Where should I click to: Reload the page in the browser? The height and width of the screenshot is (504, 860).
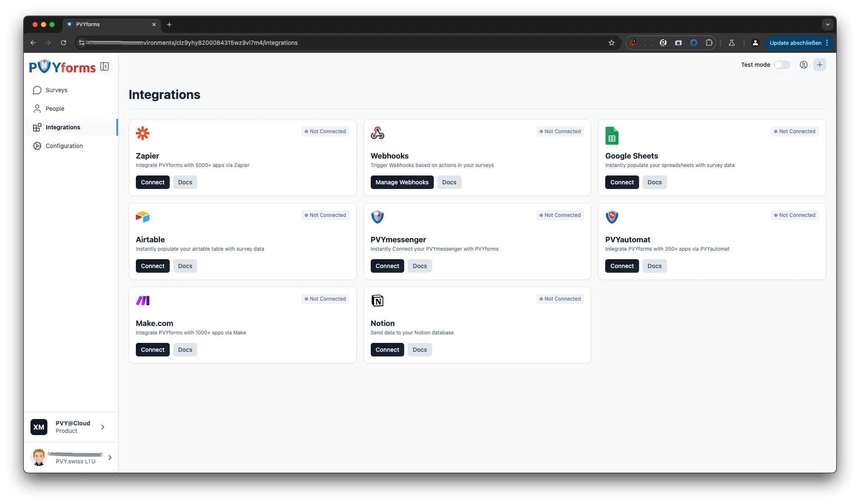(x=63, y=43)
